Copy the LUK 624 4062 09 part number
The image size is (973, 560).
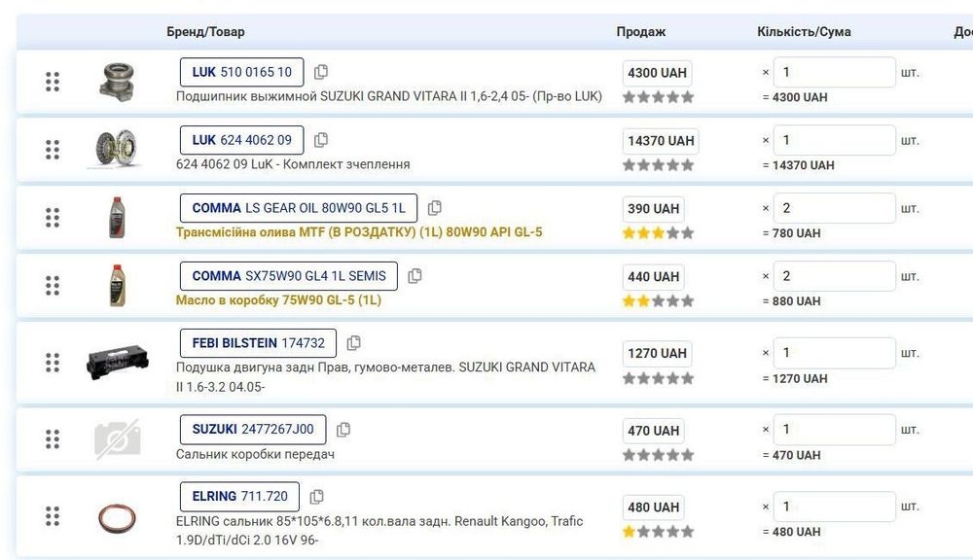321,140
